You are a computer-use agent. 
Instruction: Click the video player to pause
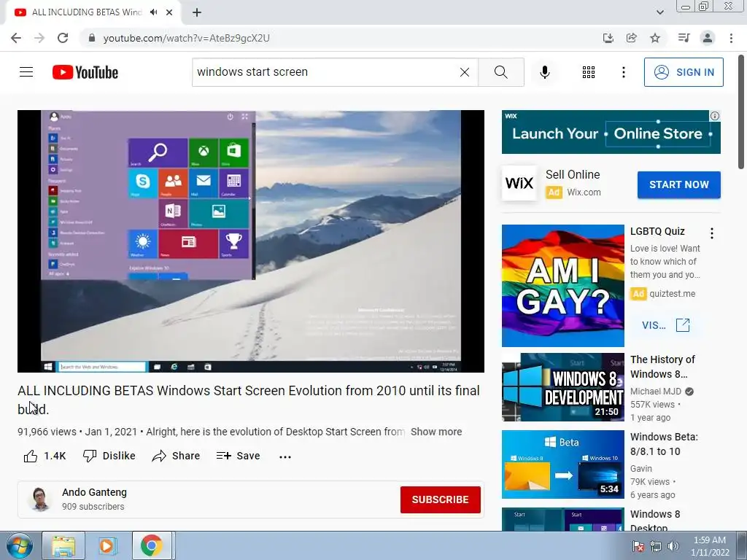point(251,241)
